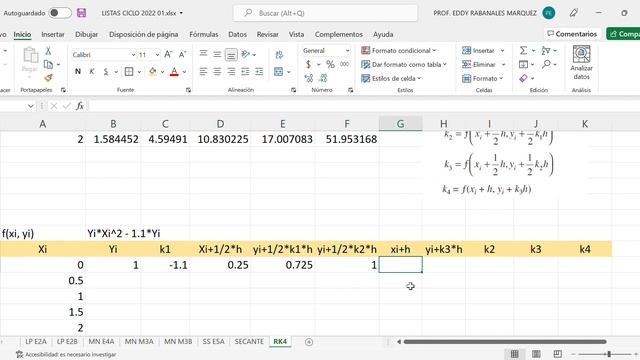Click the top align icon
This screenshot has width=640, height=360.
[x=203, y=54]
